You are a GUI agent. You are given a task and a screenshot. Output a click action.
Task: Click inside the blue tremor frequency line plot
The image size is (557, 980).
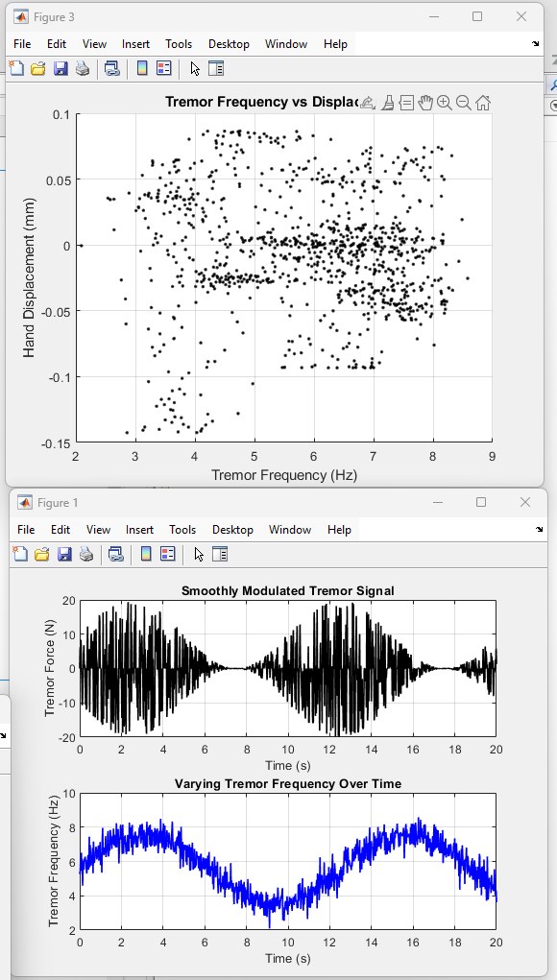click(287, 862)
